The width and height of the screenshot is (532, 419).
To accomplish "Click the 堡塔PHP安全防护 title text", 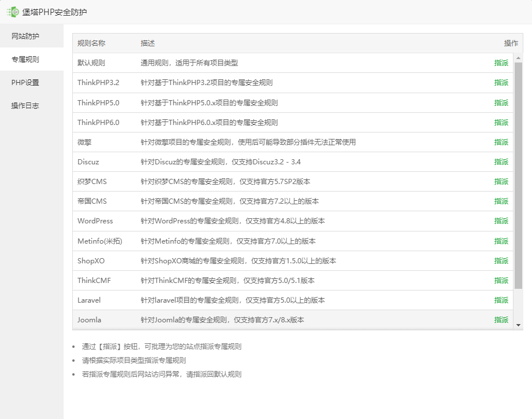I will click(x=54, y=12).
